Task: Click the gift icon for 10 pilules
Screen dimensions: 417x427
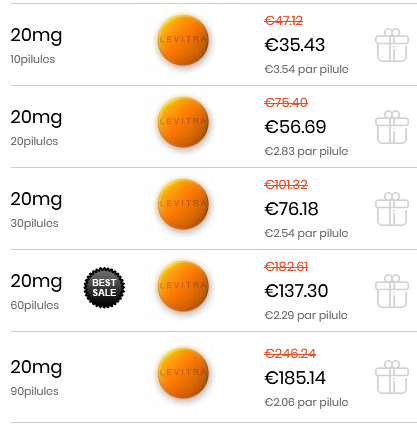Action: click(392, 45)
